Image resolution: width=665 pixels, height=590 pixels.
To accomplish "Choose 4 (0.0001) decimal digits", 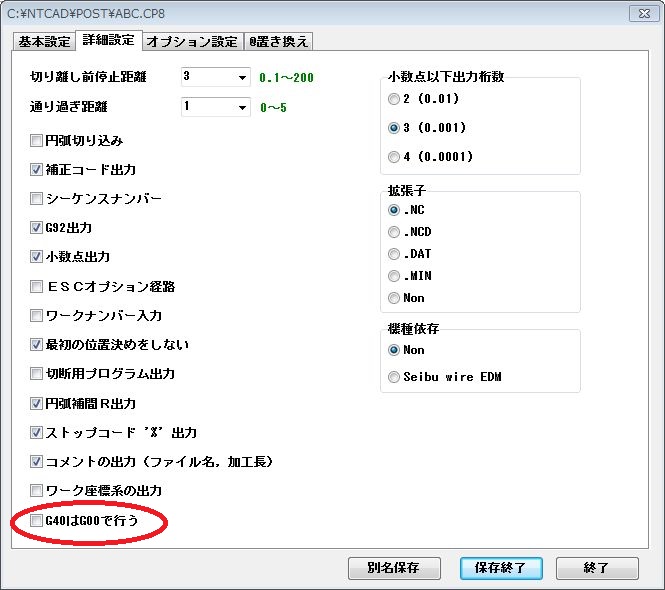I will [394, 157].
